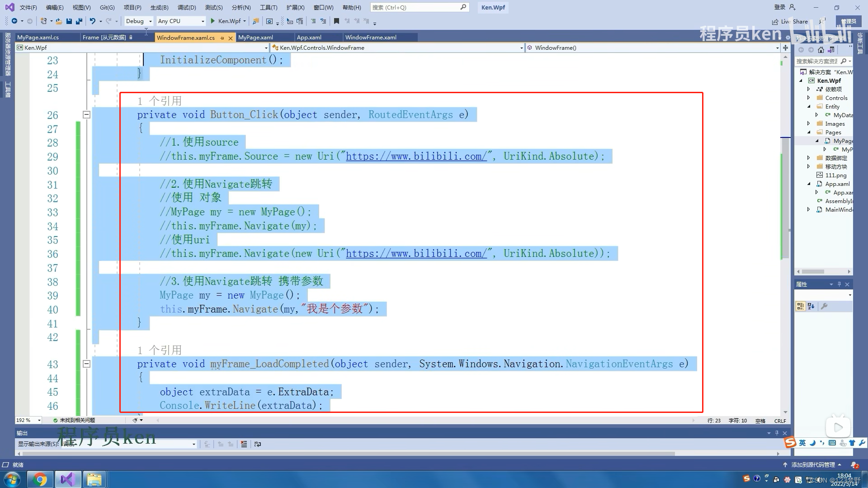868x488 pixels.
Task: Click the Solution Explorer search field
Action: point(823,61)
